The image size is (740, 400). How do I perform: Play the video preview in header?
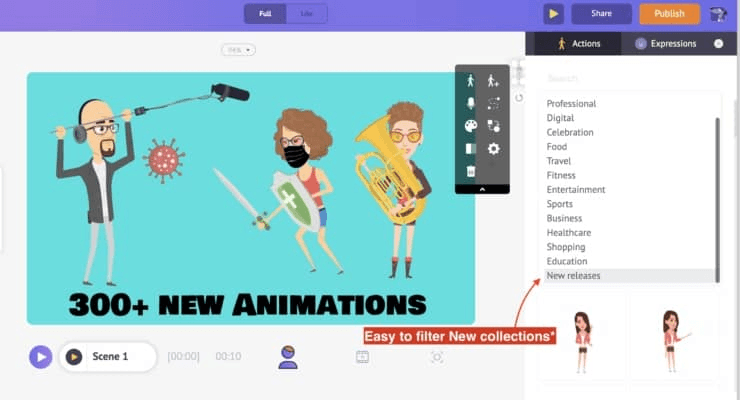(553, 14)
